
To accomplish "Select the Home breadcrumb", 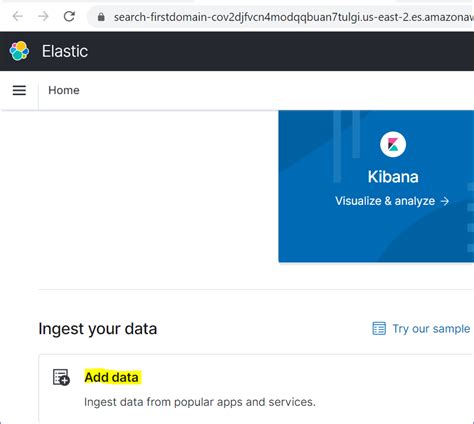I will tap(64, 90).
